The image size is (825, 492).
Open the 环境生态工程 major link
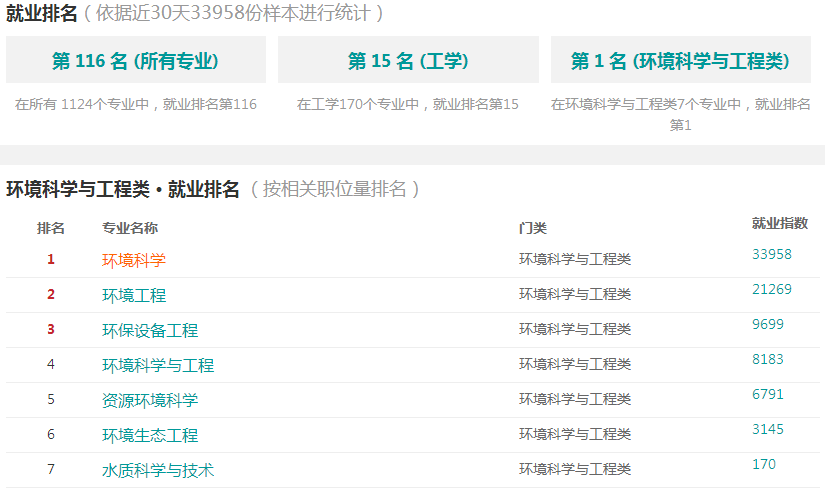point(150,435)
